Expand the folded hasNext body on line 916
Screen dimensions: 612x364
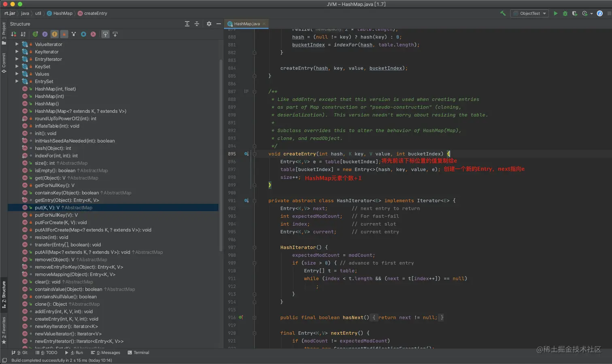coord(255,317)
